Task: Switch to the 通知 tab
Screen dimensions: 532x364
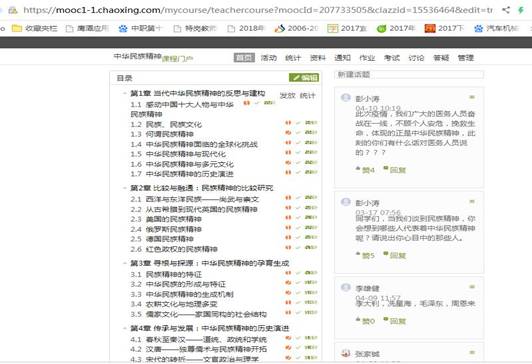Action: click(343, 58)
